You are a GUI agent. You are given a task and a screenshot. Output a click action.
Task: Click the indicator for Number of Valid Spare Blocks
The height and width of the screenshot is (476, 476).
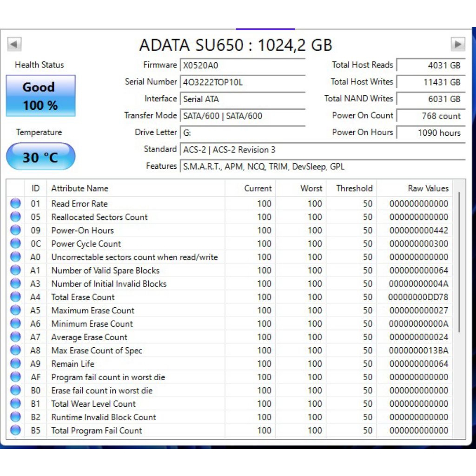coord(15,271)
